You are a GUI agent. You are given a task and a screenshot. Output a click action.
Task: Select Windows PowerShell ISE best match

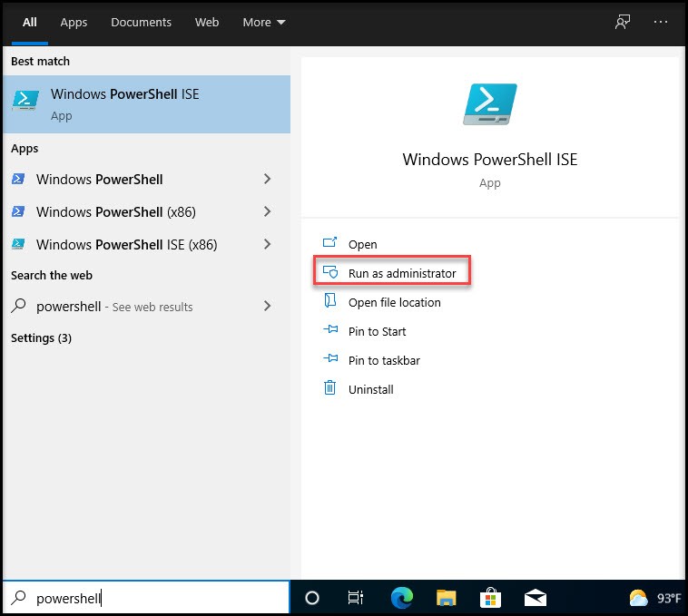tap(146, 104)
